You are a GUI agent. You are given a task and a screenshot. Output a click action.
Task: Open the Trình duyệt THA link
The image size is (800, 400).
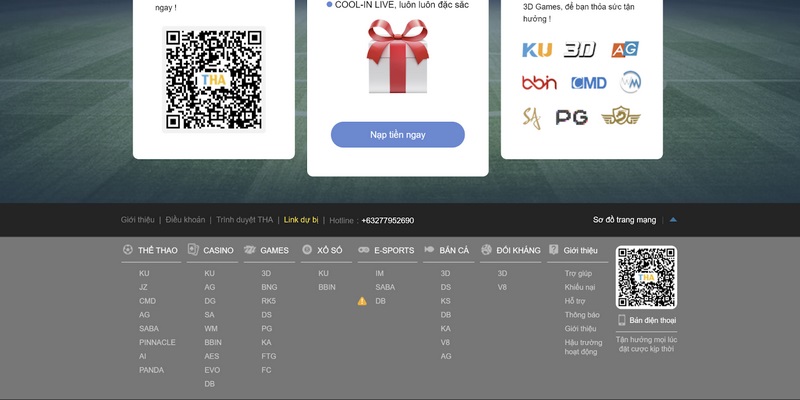(244, 220)
